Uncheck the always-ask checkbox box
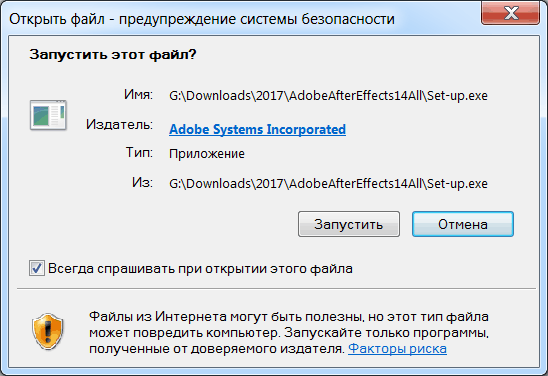This screenshot has height=376, width=548. 37,268
